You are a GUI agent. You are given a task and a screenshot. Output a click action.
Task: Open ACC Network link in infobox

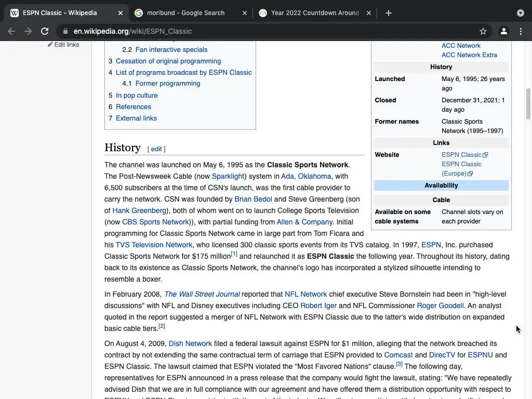point(461,46)
